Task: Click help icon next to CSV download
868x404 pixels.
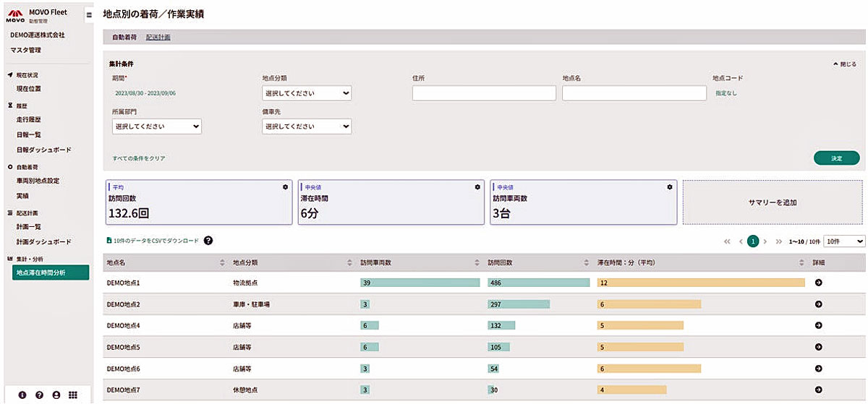Action: coord(208,240)
